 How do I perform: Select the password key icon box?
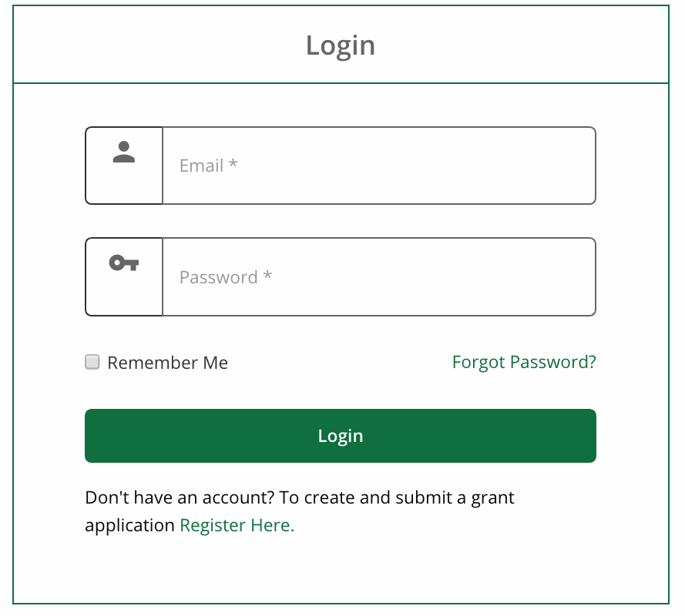point(124,276)
